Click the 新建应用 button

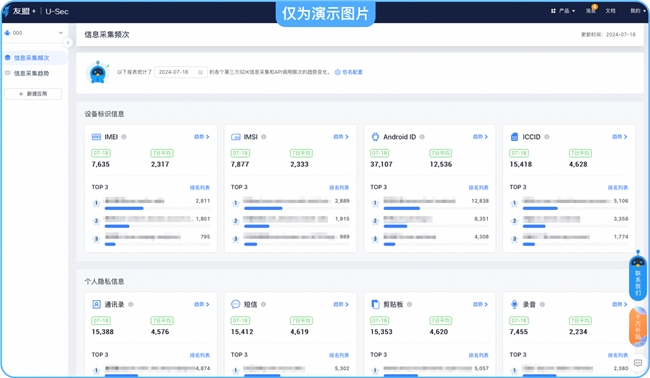(x=33, y=94)
